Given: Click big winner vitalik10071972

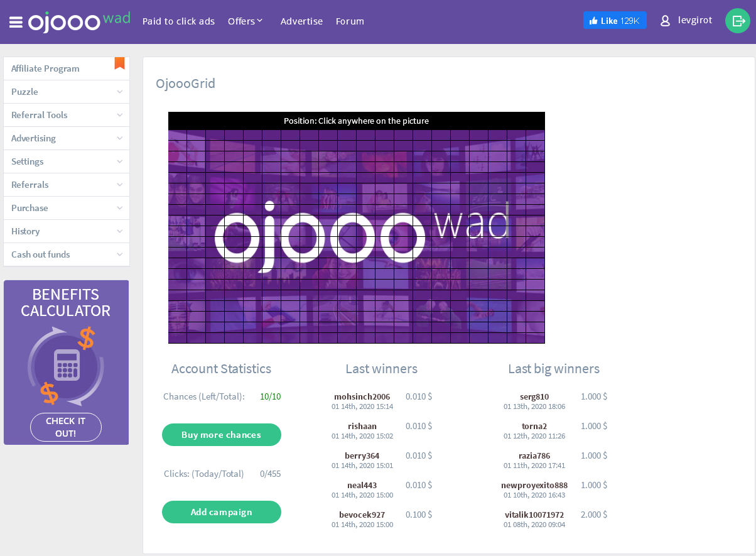Looking at the screenshot, I should coord(534,515).
